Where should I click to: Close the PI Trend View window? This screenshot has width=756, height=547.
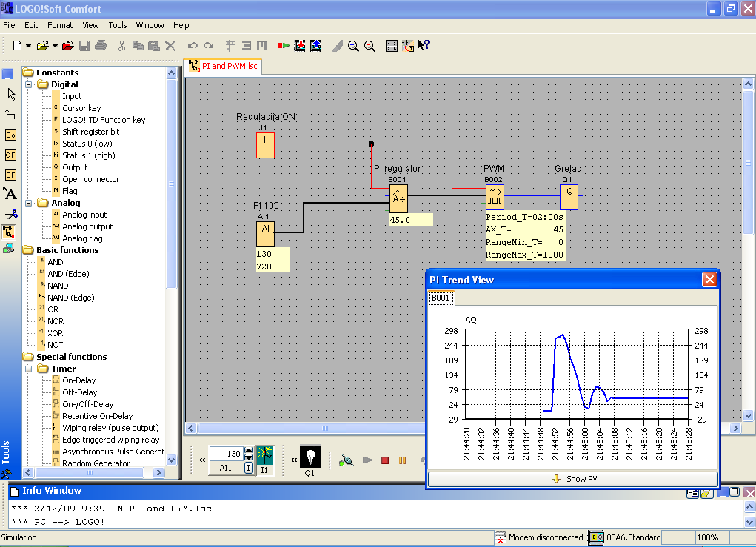[x=709, y=280]
